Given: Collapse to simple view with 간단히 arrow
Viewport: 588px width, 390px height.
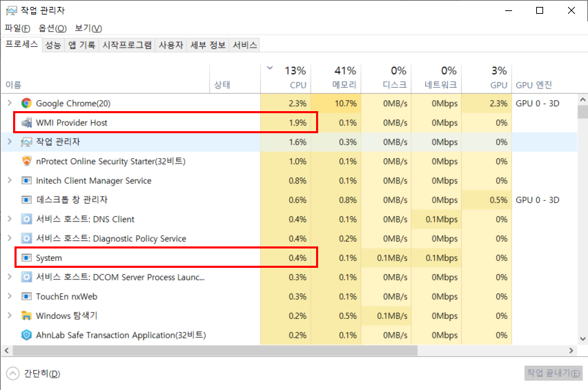Looking at the screenshot, I should click(x=12, y=373).
